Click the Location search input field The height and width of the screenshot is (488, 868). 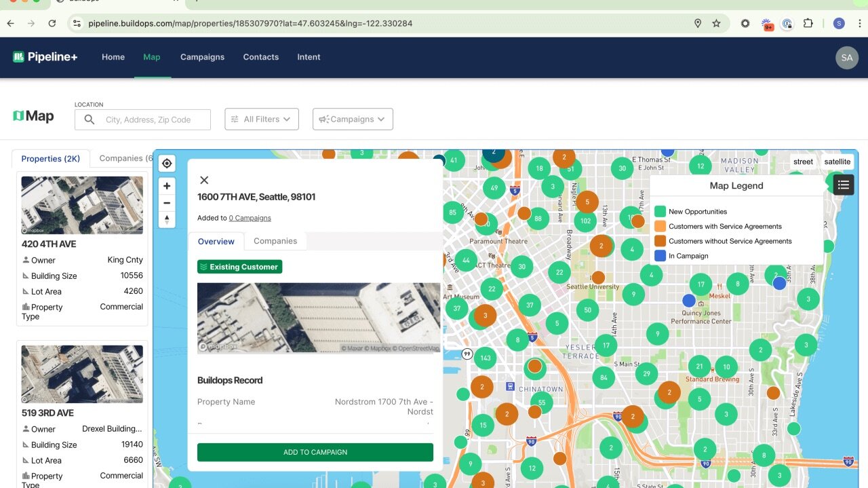click(142, 119)
